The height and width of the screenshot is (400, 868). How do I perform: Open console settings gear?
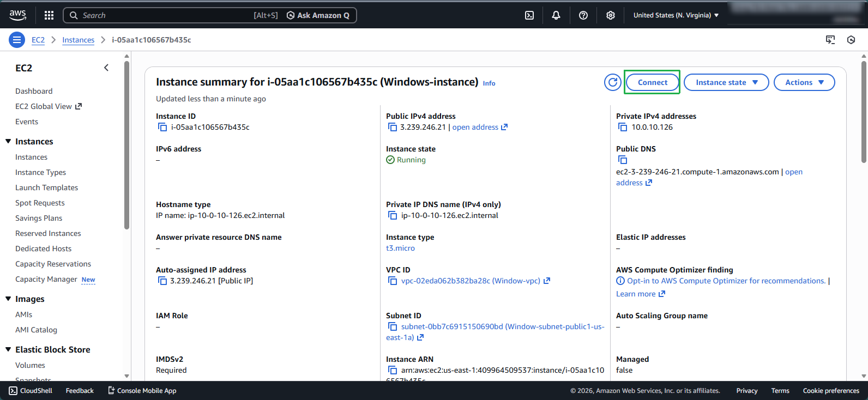[611, 15]
